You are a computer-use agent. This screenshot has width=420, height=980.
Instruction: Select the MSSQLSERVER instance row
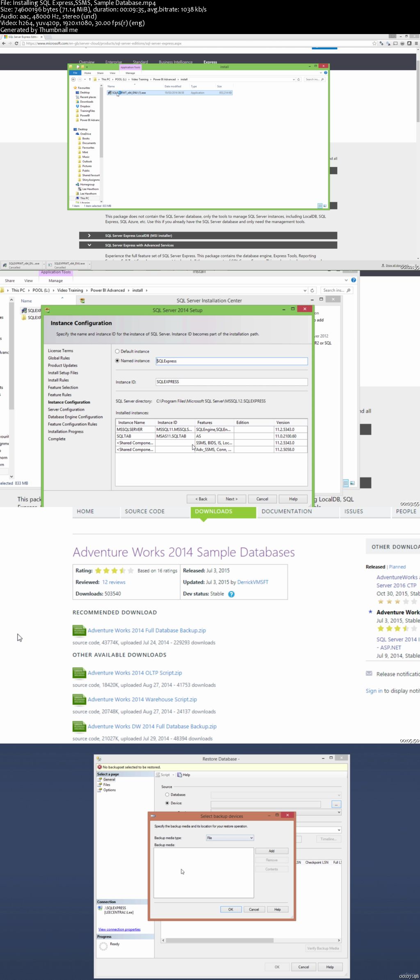pos(211,429)
